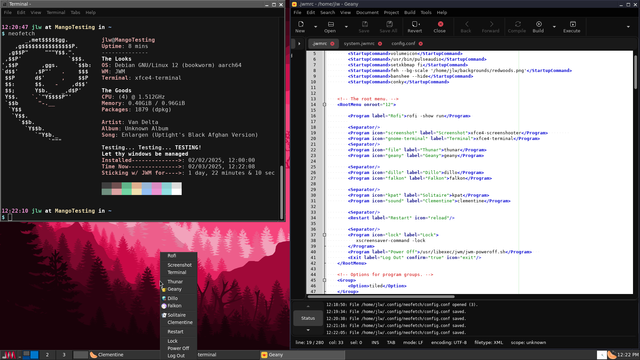Switch to desktop 3 in the pager
The image size is (640, 360).
click(x=64, y=355)
